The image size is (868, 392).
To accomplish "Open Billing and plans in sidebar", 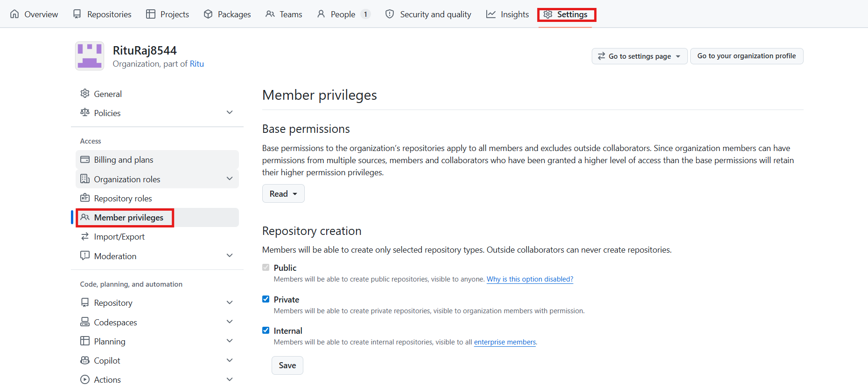I will (157, 159).
